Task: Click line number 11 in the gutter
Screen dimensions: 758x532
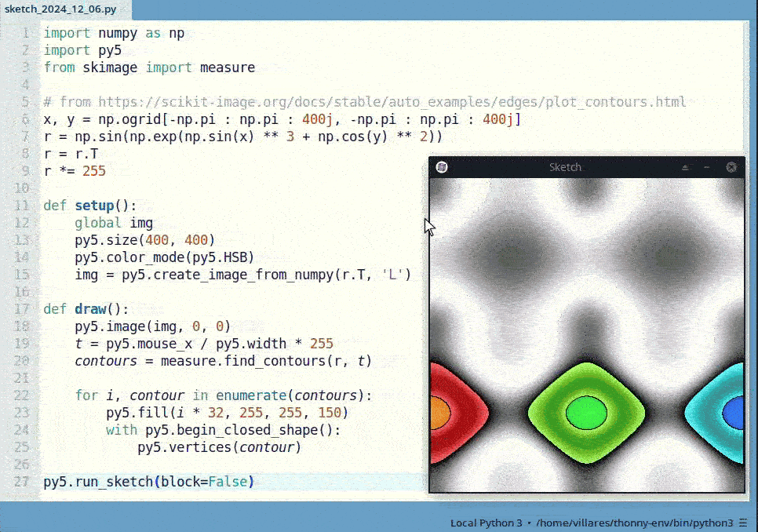Action: pyautogui.click(x=24, y=206)
